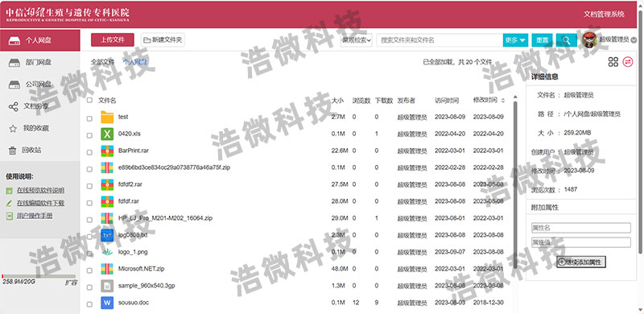Tick the checkbox for fdfdf2.rar
Viewport: 644px width, 314px height.
click(89, 186)
